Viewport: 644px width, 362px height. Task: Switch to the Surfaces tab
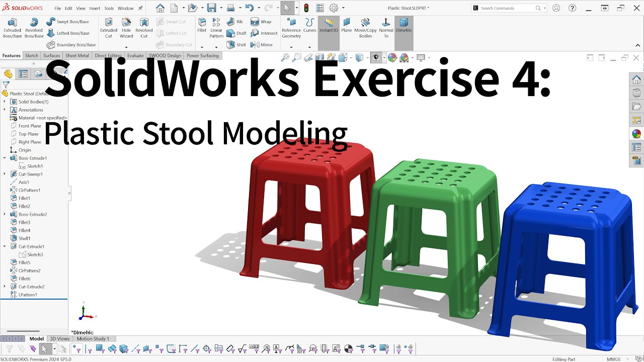[x=51, y=56]
